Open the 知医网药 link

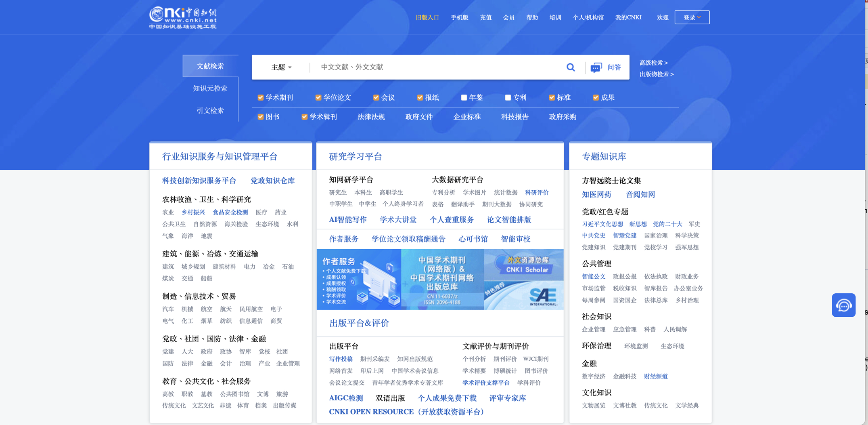pos(596,195)
